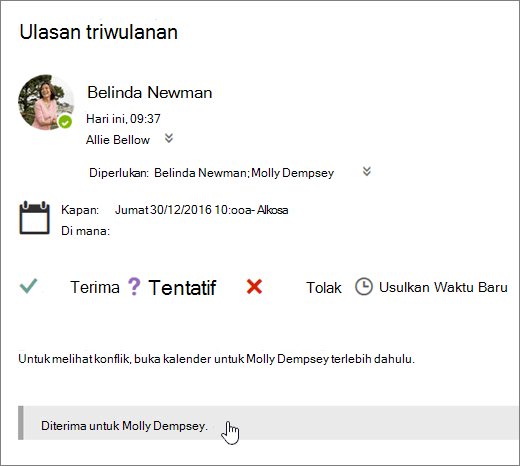Respond Tentatif to the meeting

click(x=182, y=288)
